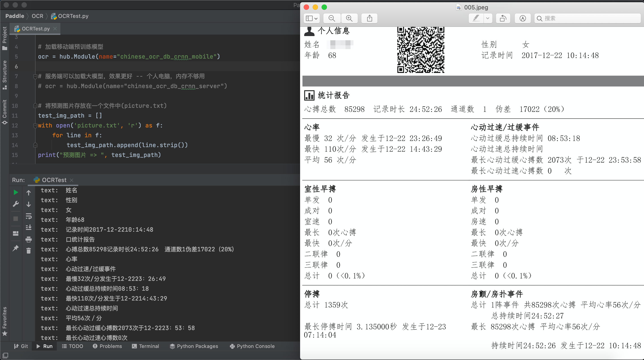Click Paddle in the breadcrumb bar

(x=15, y=16)
